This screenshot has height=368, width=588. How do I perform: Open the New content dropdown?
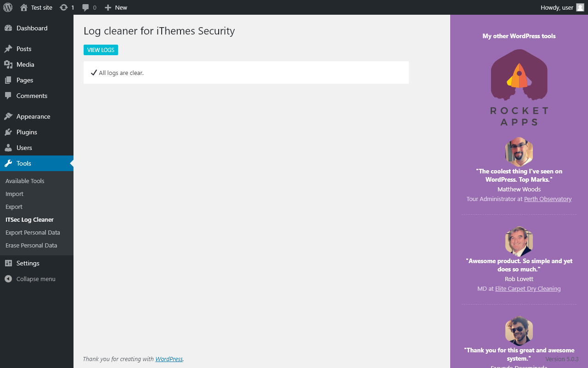pos(116,7)
